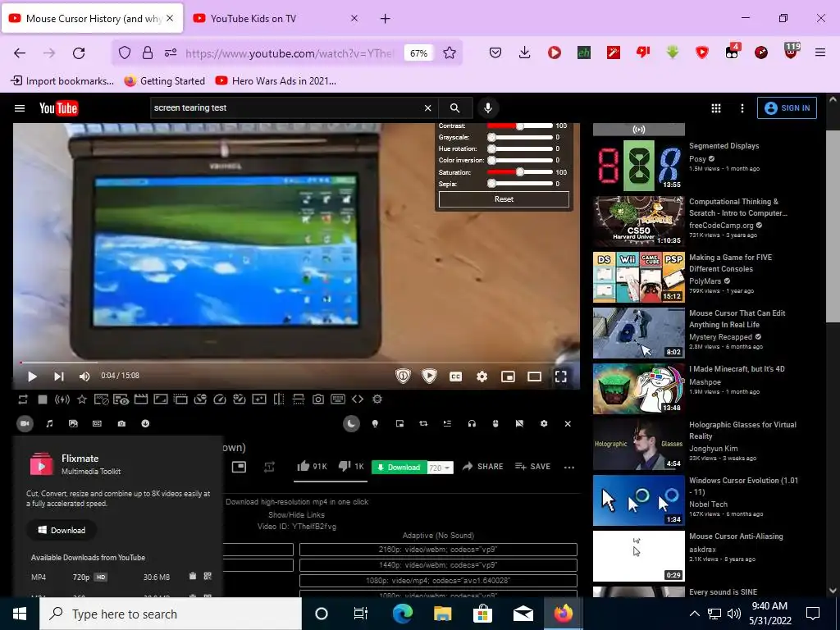
Task: Click the lightbulb icon in the lower toolbar
Action: click(375, 424)
